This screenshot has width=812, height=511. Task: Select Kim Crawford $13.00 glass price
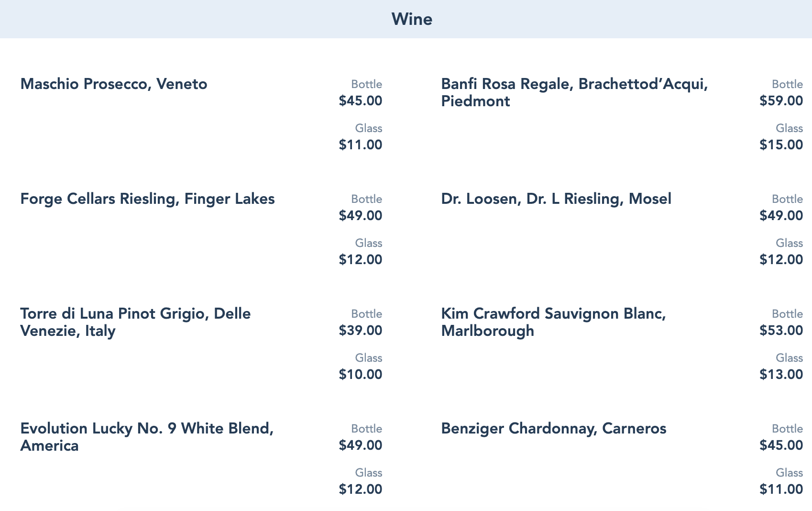pos(781,375)
